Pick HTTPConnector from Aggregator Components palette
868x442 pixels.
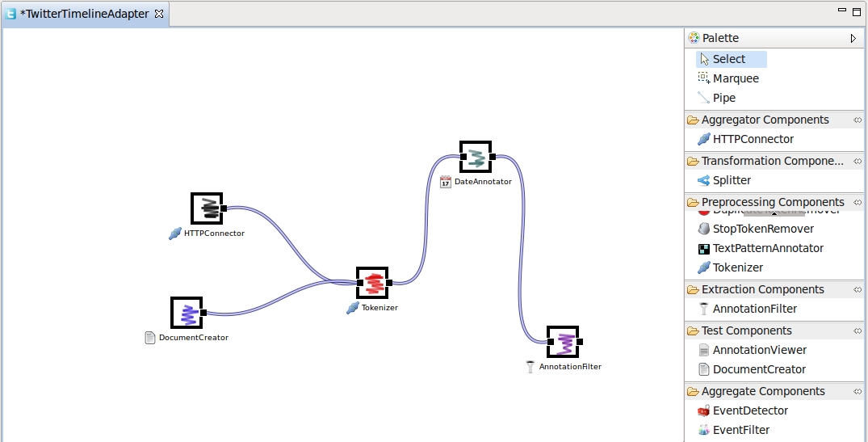[x=745, y=139]
